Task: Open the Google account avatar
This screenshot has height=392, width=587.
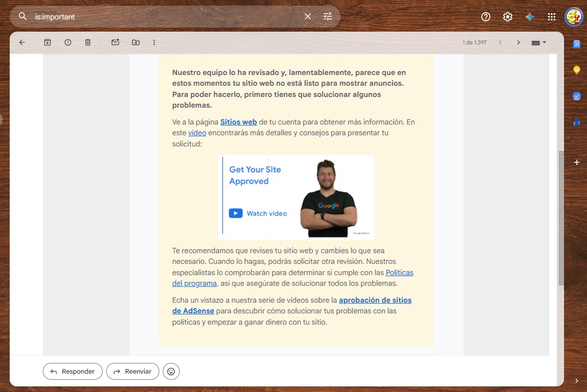Action: 574,17
